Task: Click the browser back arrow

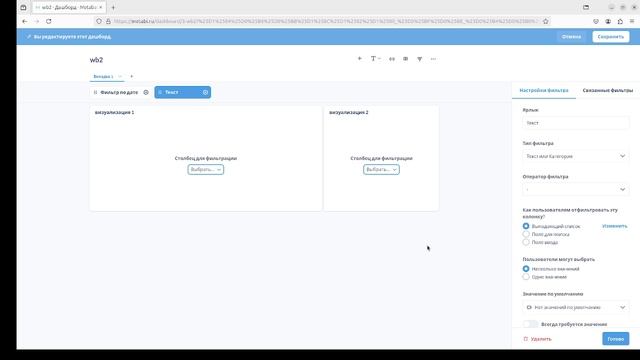Action: [25, 21]
